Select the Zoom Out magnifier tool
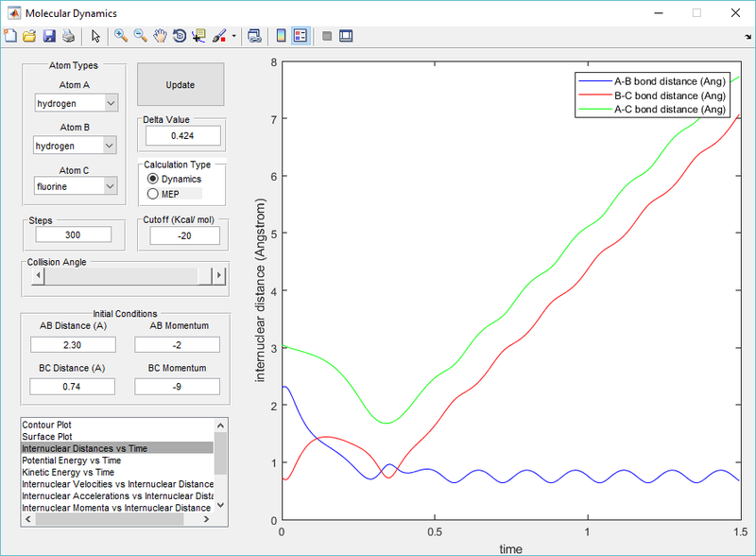This screenshot has width=756, height=556. click(x=140, y=36)
